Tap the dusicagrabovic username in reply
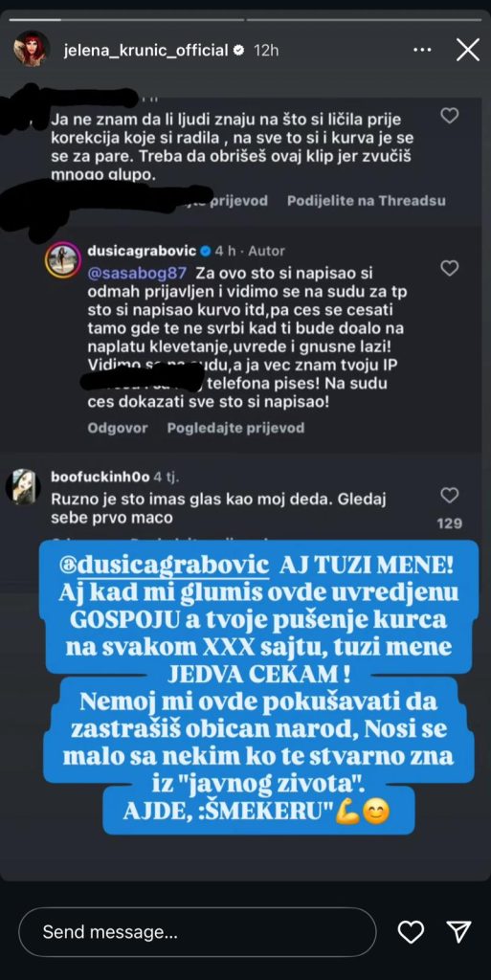 click(142, 251)
